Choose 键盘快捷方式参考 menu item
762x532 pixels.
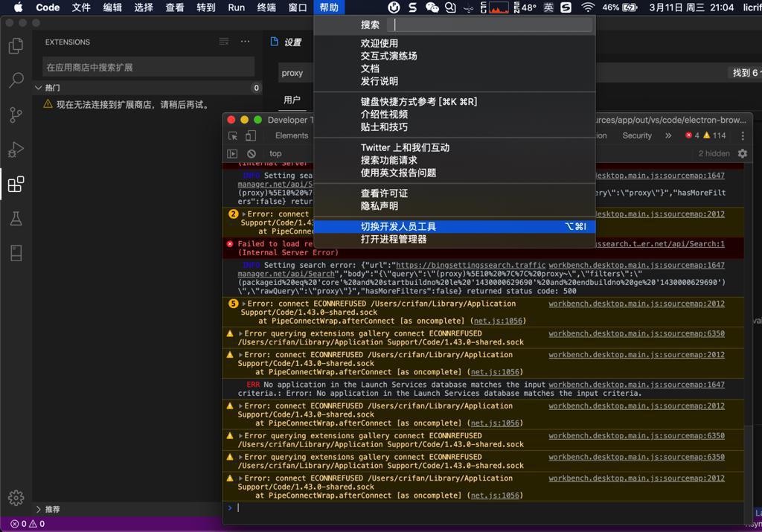[455, 101]
